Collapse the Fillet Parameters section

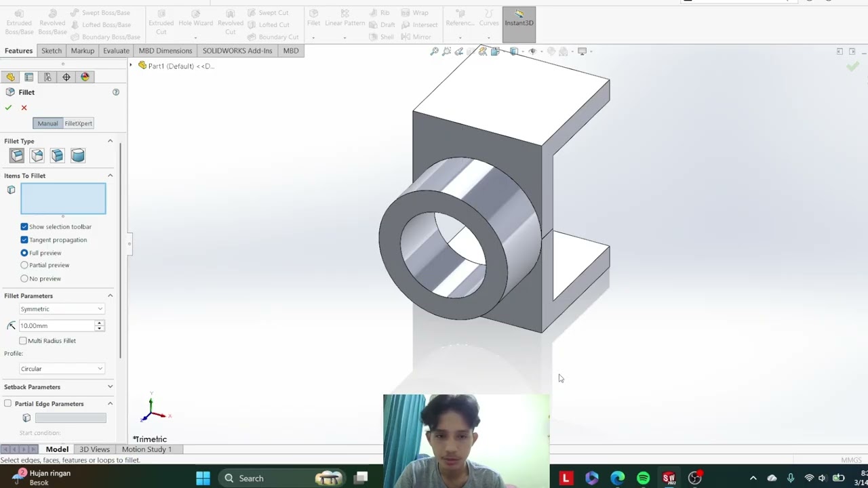tap(110, 296)
